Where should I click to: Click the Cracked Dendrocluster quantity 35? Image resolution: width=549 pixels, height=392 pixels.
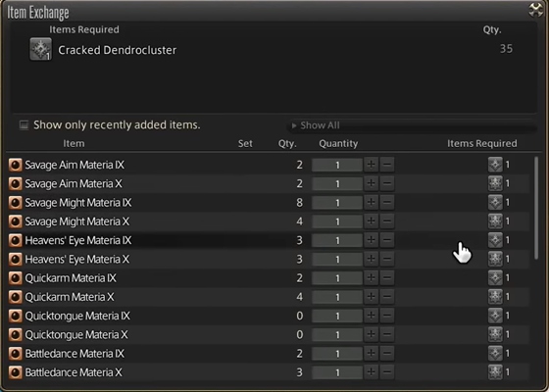[x=506, y=49]
